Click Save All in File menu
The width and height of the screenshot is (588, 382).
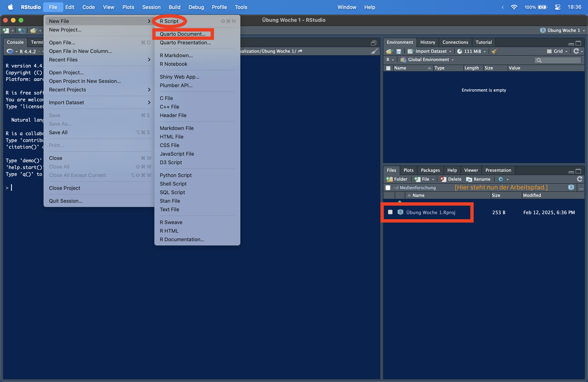58,132
